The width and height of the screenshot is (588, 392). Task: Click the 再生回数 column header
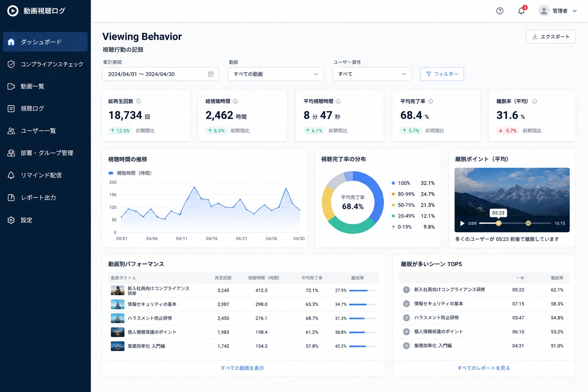pyautogui.click(x=223, y=278)
